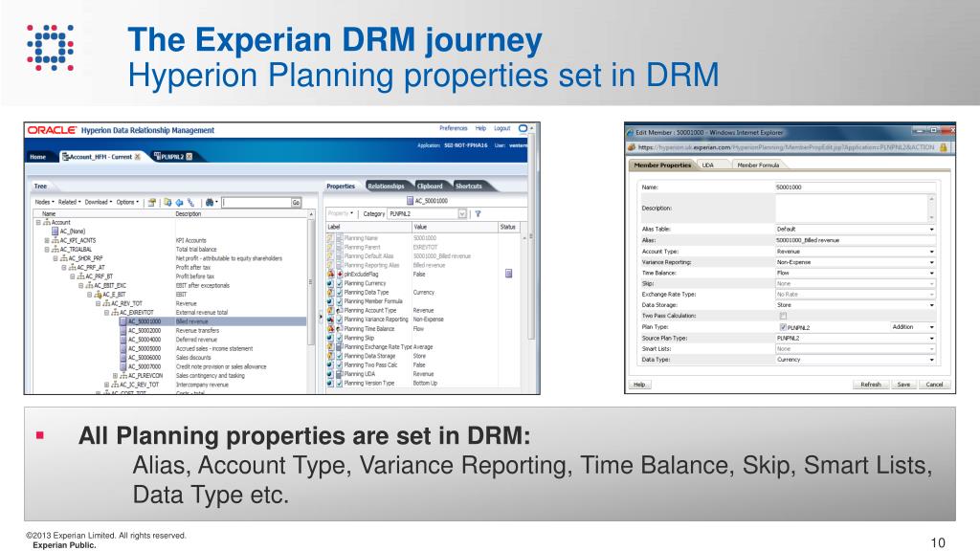Toggle checkbox on Planning Skip row
Image resolution: width=980 pixels, height=551 pixels.
pos(340,338)
